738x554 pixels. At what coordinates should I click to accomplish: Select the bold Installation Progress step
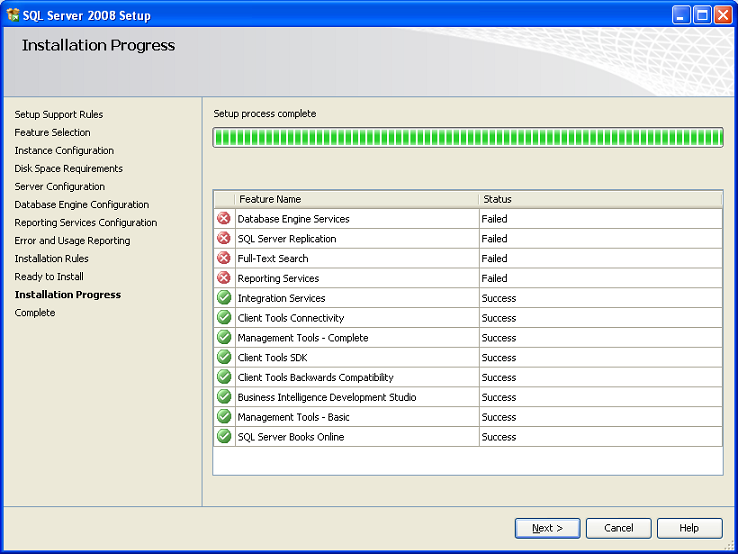click(68, 294)
